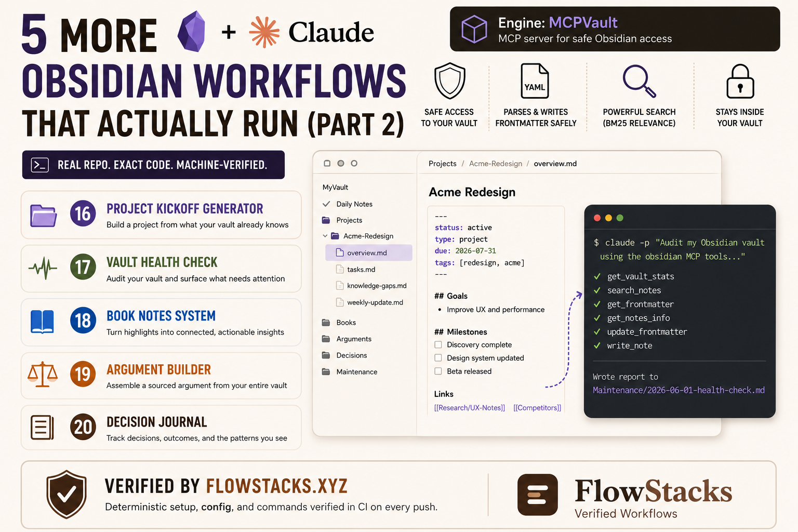
Task: Click overview.md in the breadcrumb
Action: [555, 164]
